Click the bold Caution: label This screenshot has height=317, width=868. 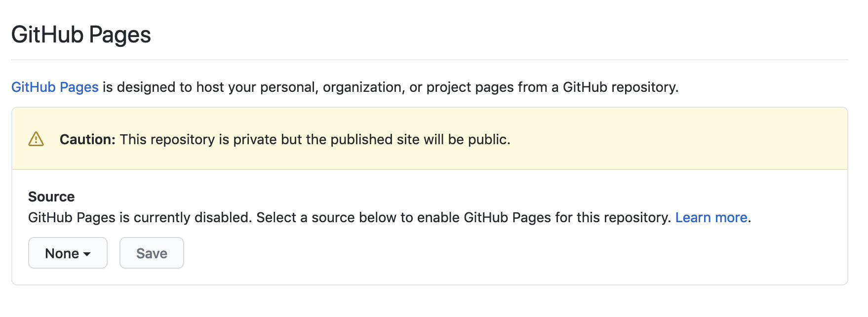pos(87,139)
